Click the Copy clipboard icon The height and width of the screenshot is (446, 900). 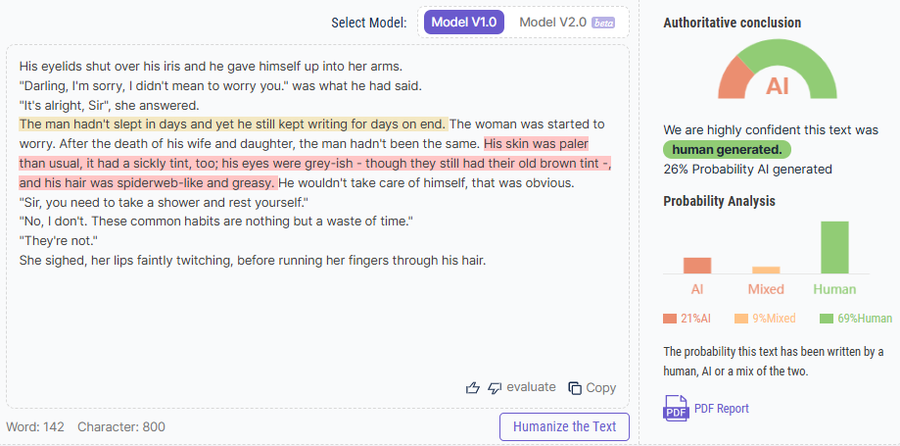574,388
